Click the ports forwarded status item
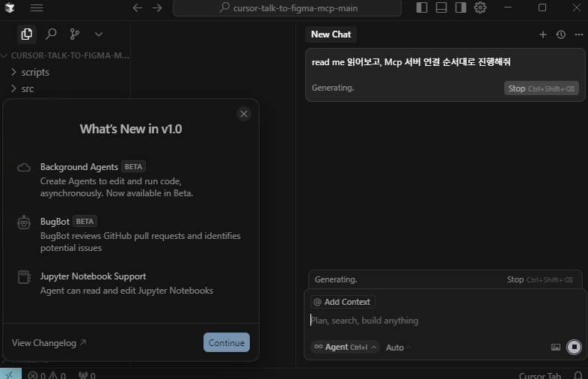Image resolution: width=588 pixels, height=379 pixels. point(87,375)
